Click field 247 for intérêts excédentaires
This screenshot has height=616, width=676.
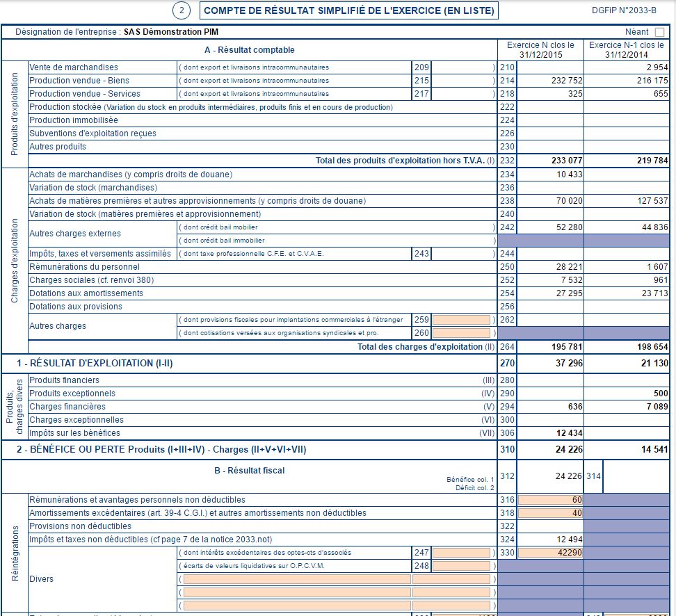(462, 552)
